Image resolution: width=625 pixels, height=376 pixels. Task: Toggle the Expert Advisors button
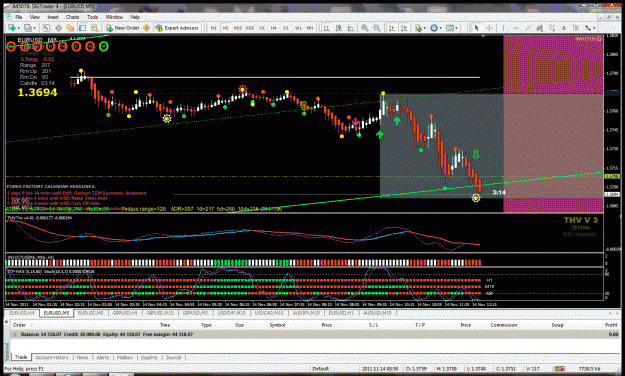point(177,28)
